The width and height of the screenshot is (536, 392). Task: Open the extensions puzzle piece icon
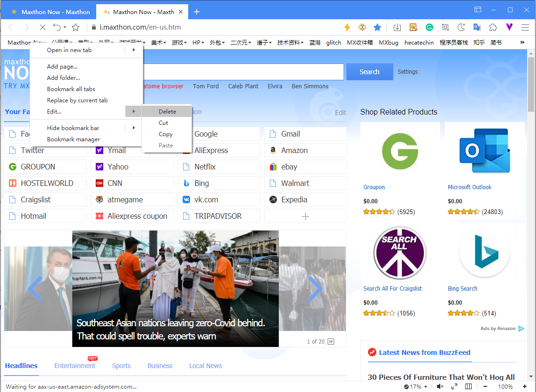[x=493, y=27]
